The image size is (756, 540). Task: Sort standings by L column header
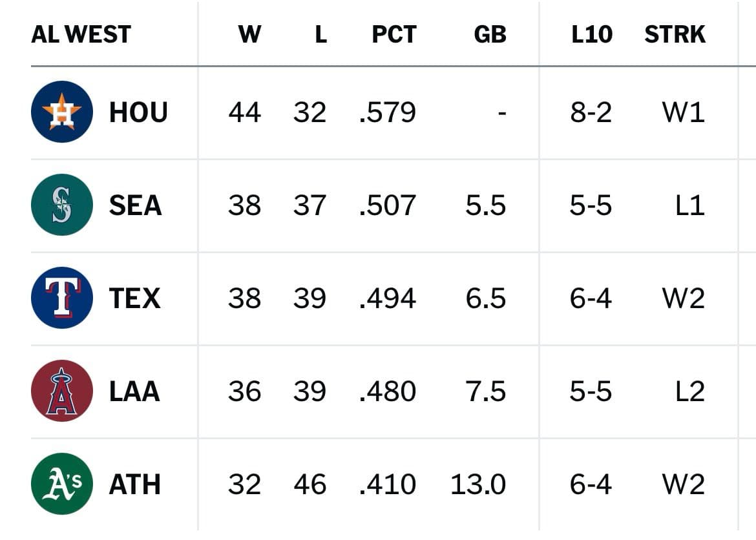[x=320, y=34]
